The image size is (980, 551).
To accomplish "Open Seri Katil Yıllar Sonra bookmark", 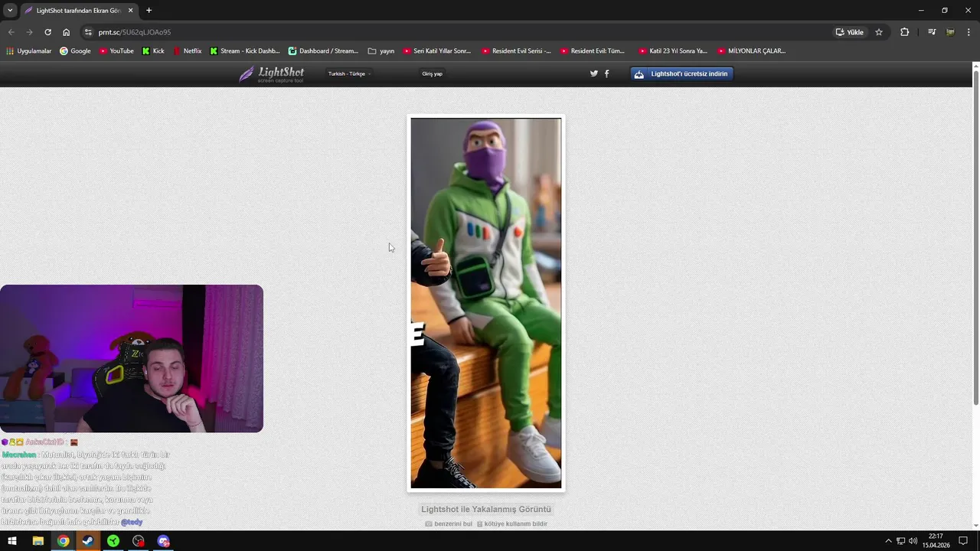I will coord(436,51).
